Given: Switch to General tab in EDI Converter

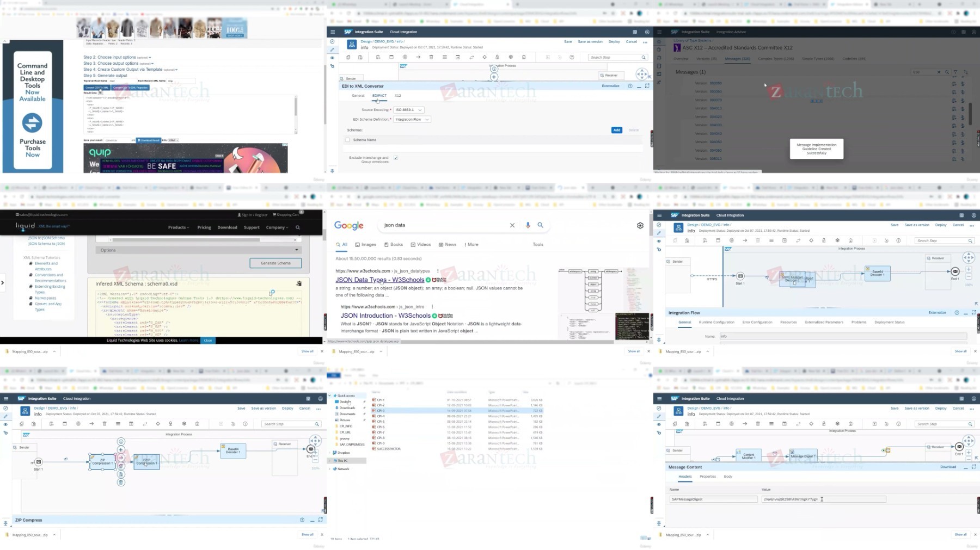Looking at the screenshot, I should (x=358, y=96).
